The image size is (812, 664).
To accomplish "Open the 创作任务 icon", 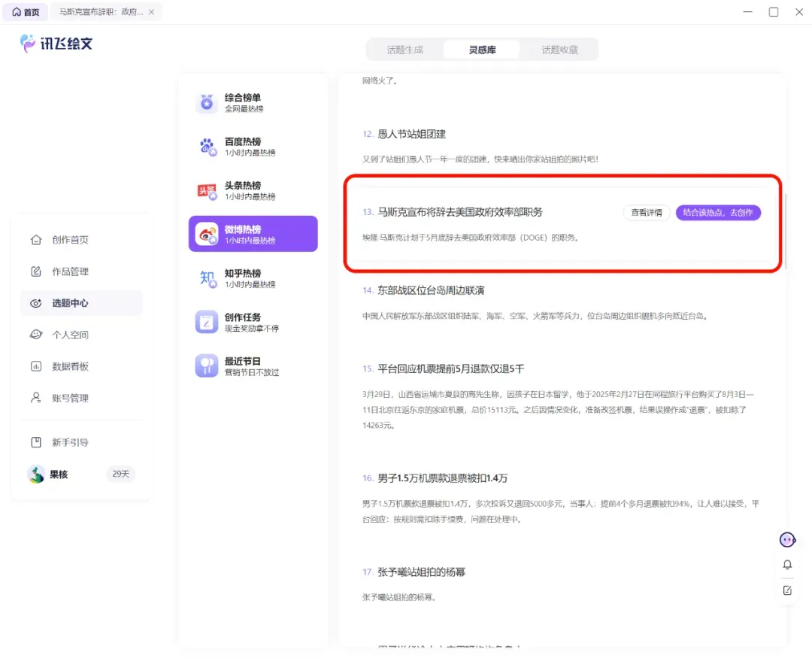I will pyautogui.click(x=207, y=322).
